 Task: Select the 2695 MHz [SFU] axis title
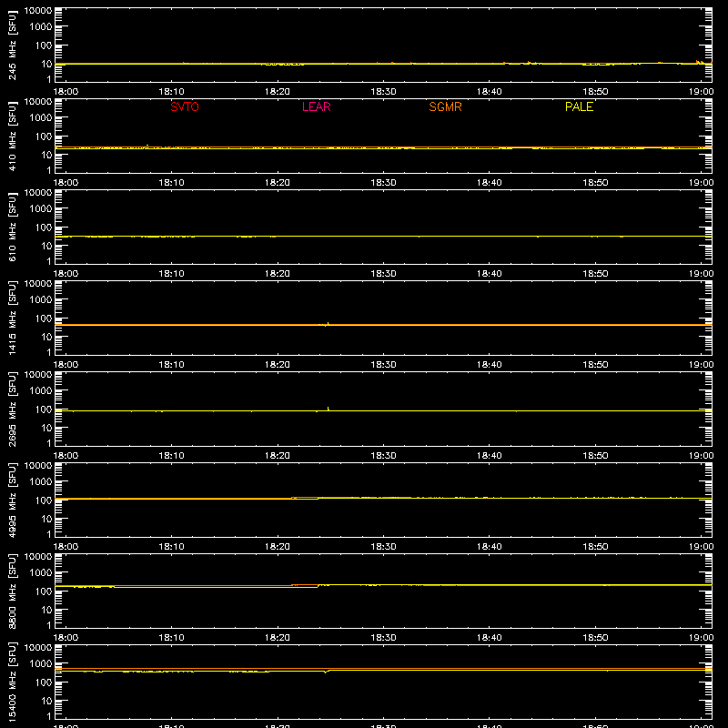[13, 409]
